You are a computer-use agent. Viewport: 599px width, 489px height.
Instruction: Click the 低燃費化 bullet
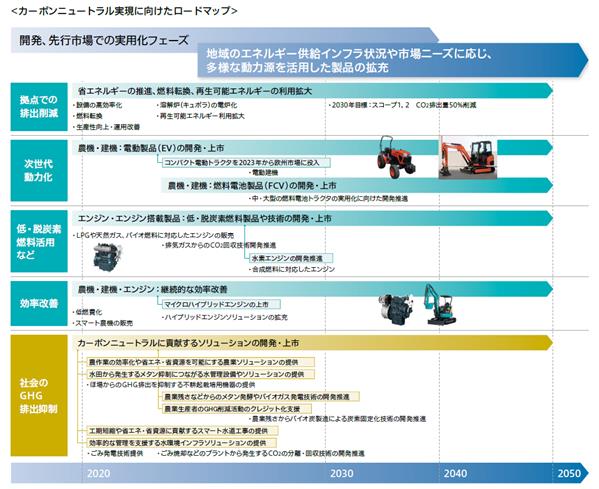point(87,312)
